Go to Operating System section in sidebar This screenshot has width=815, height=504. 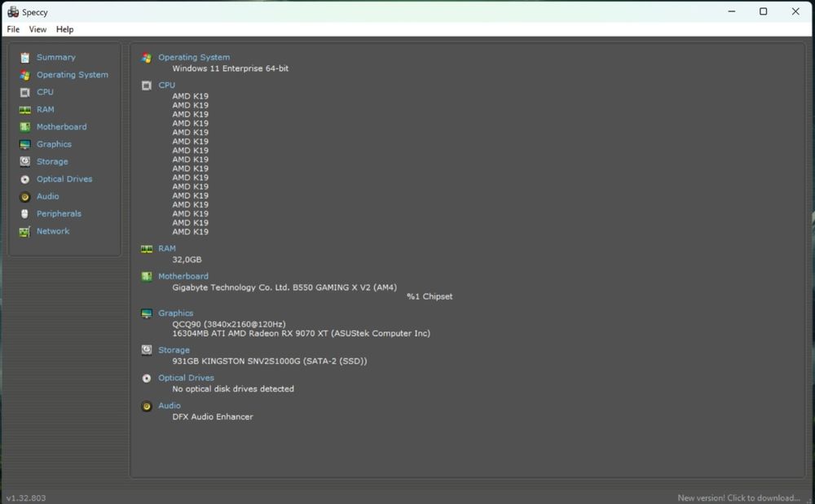(x=73, y=75)
